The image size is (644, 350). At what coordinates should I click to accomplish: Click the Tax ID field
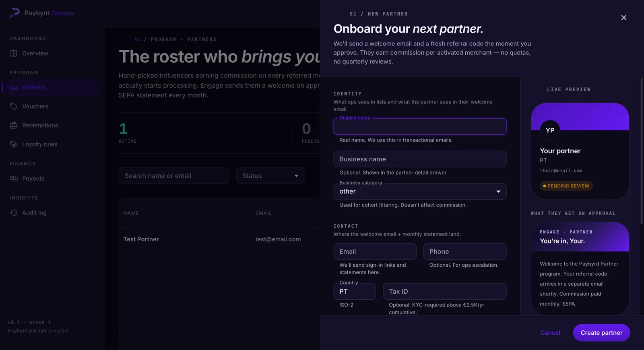coord(445,291)
